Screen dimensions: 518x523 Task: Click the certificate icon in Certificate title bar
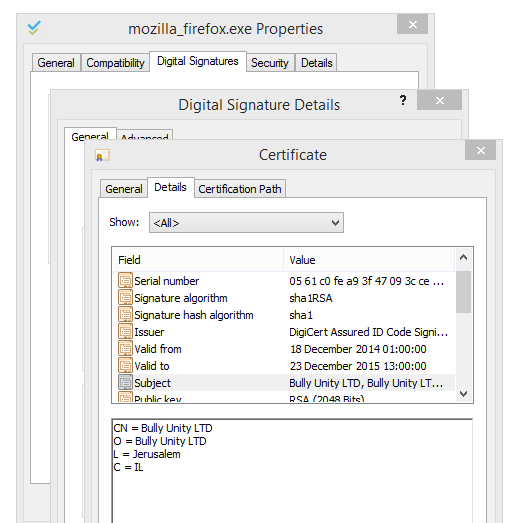(102, 155)
